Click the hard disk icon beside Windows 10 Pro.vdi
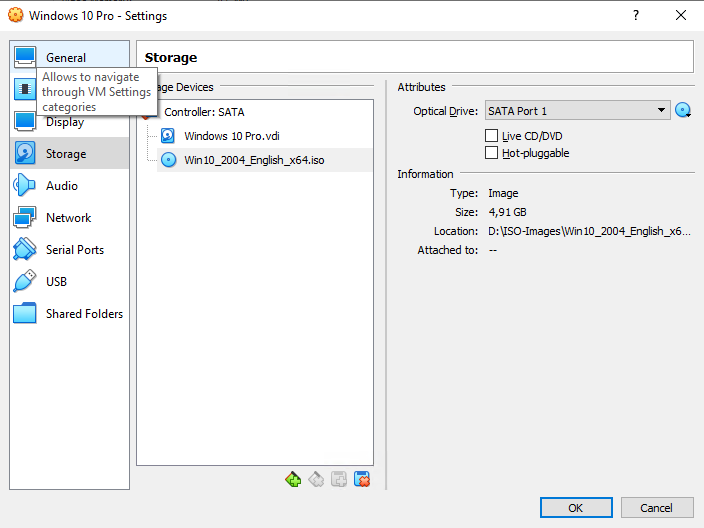The image size is (704, 528). coord(168,136)
